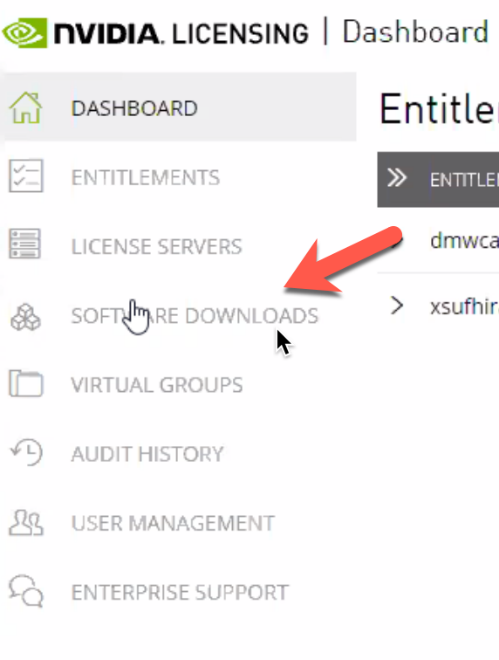Open ENTERPRISE SUPPORT

pos(180,592)
